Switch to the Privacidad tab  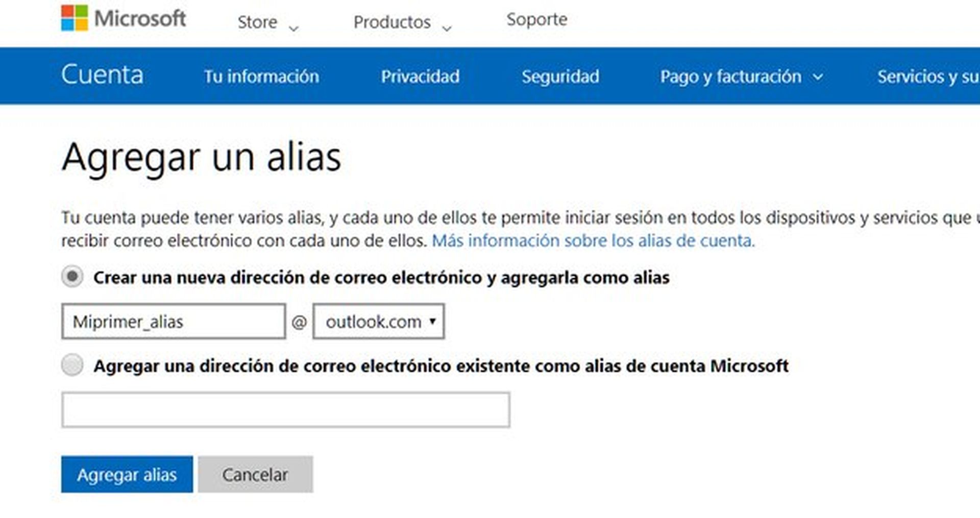(x=421, y=77)
